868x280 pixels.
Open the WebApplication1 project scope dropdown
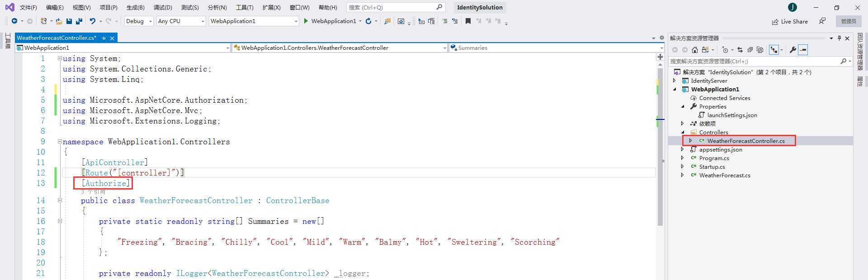coord(123,47)
